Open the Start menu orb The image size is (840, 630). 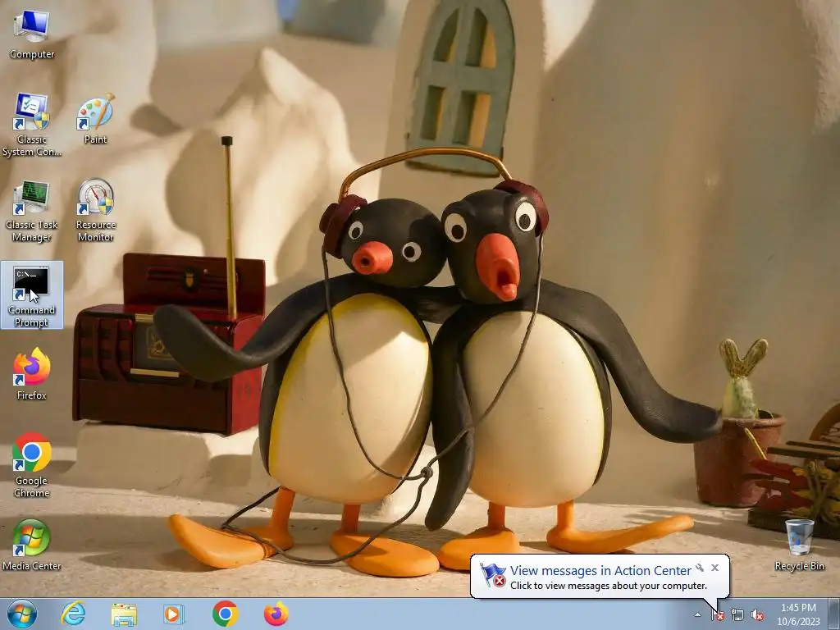point(22,614)
